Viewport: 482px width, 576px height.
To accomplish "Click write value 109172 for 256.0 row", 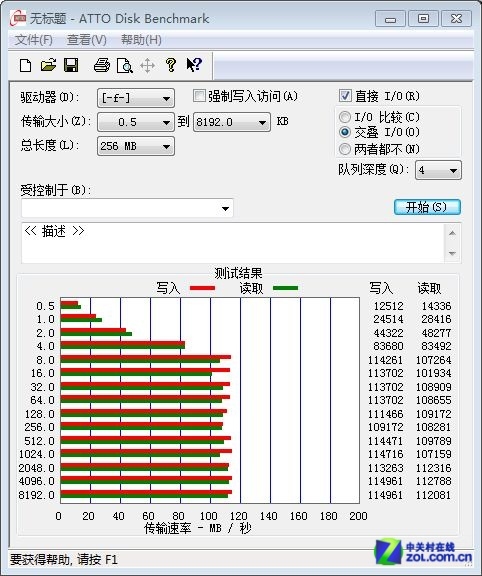I will coord(385,427).
